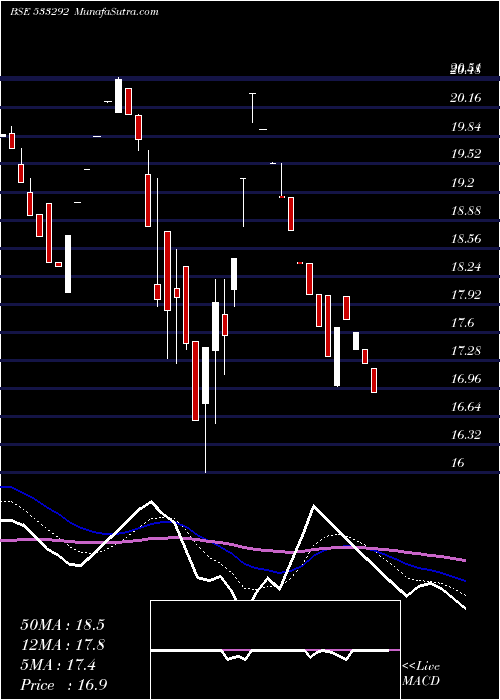Click the BSE 533292 MunafaSutra.com title
The width and height of the screenshot is (500, 700).
(84, 12)
